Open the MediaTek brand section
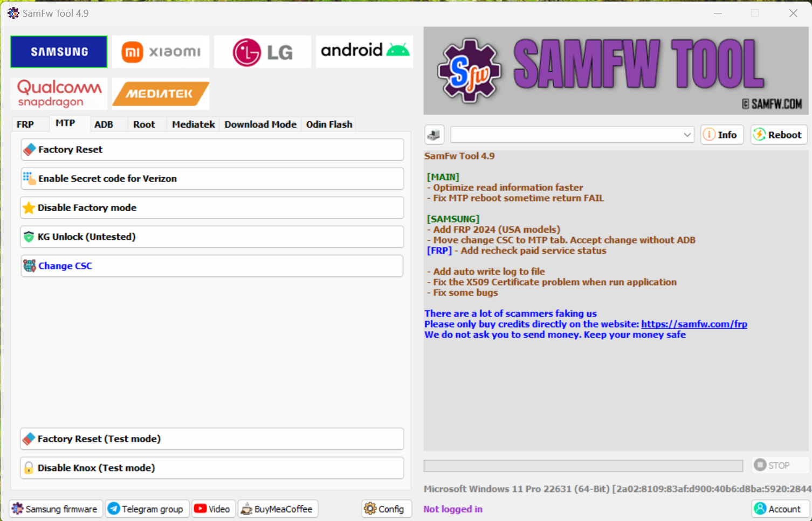812x521 pixels. pyautogui.click(x=161, y=94)
